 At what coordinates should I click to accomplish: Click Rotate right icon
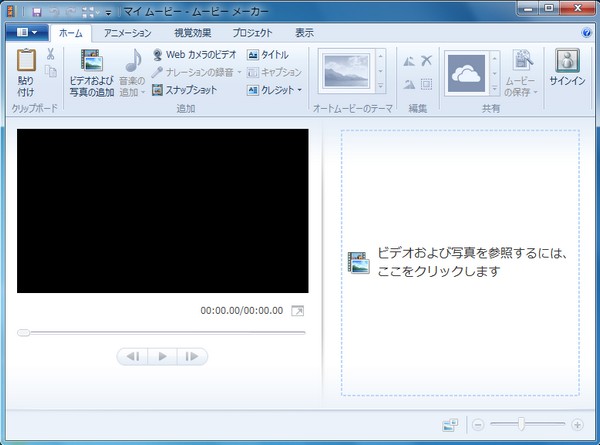[x=409, y=83]
